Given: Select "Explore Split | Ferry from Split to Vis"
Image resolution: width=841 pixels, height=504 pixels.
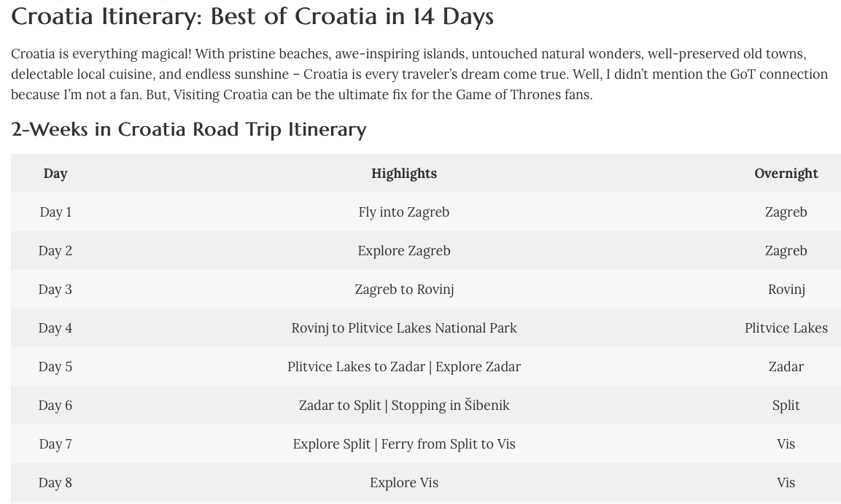Looking at the screenshot, I should coord(404,444).
